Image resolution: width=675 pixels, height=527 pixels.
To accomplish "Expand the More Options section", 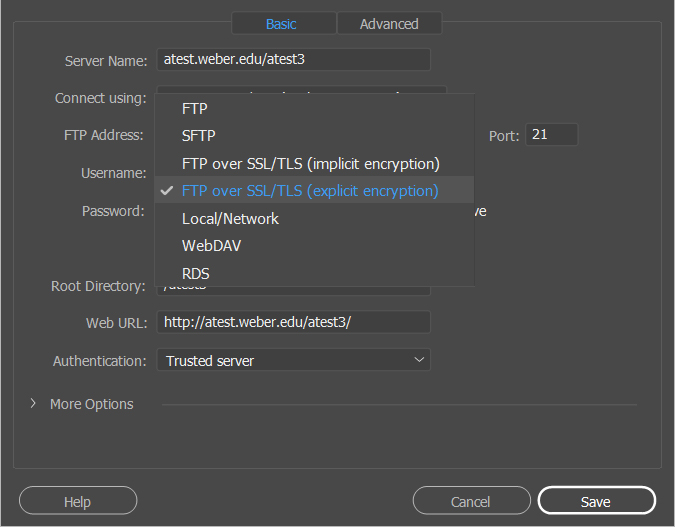I will coord(33,404).
